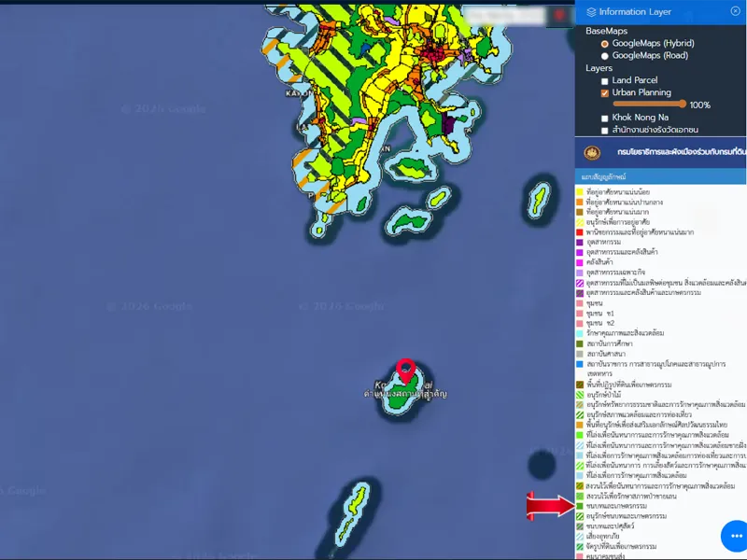
Task: Click the purple อุตสาหกรรม legend swatch
Action: pos(580,242)
